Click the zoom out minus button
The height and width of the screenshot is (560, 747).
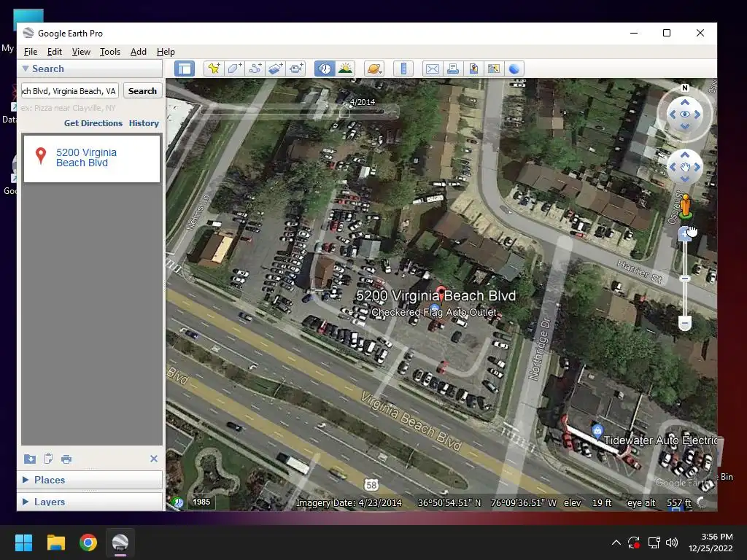(x=684, y=323)
